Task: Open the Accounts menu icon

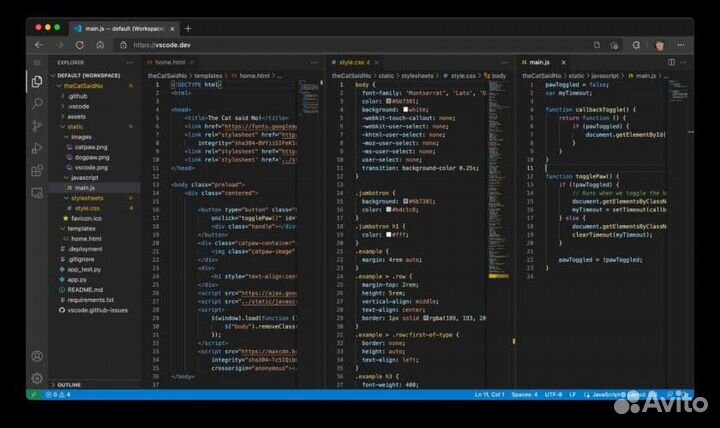Action: (x=37, y=356)
